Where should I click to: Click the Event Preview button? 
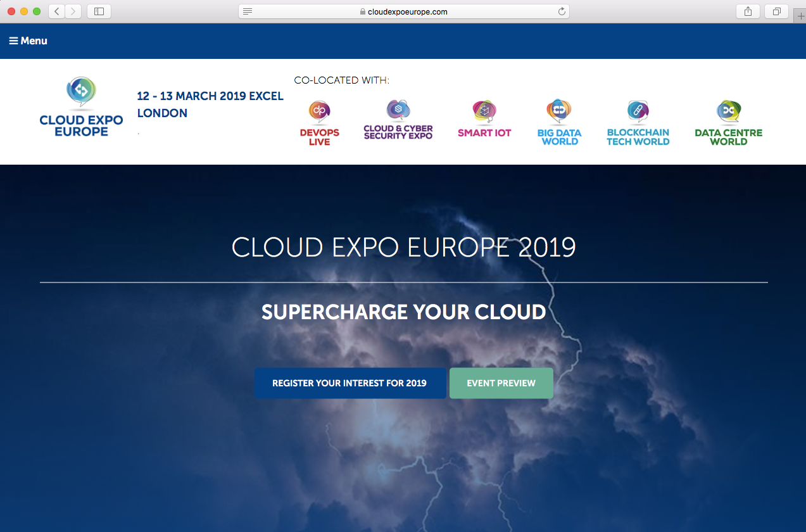pos(501,383)
